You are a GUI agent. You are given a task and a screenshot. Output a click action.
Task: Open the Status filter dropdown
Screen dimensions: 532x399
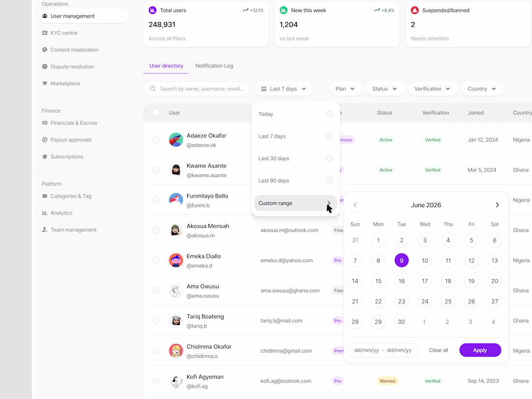click(385, 89)
